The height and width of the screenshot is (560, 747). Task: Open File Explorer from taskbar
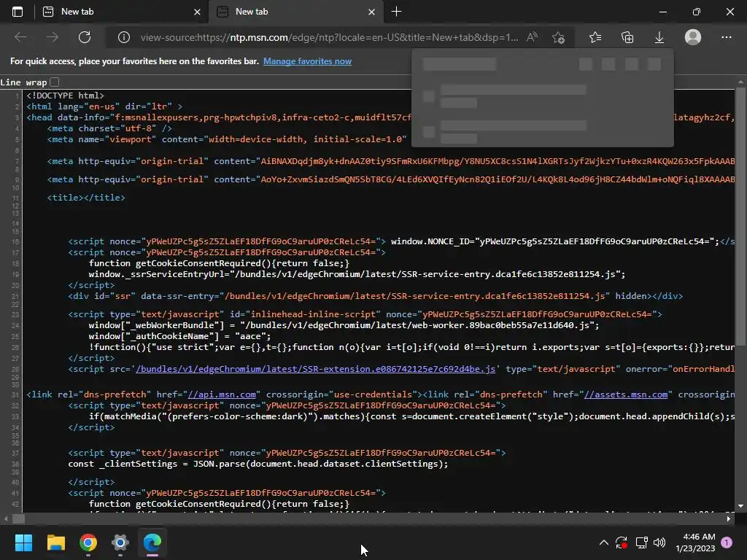(x=55, y=542)
